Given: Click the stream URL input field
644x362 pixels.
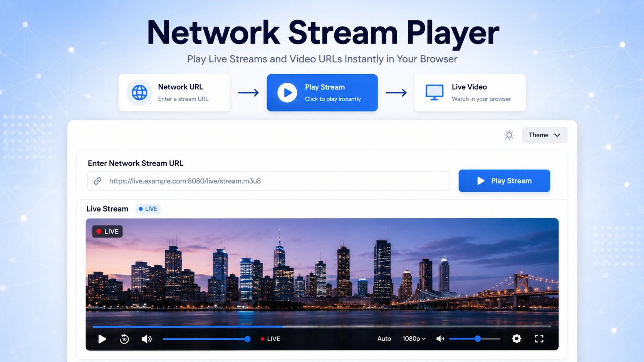Looking at the screenshot, I should click(269, 181).
